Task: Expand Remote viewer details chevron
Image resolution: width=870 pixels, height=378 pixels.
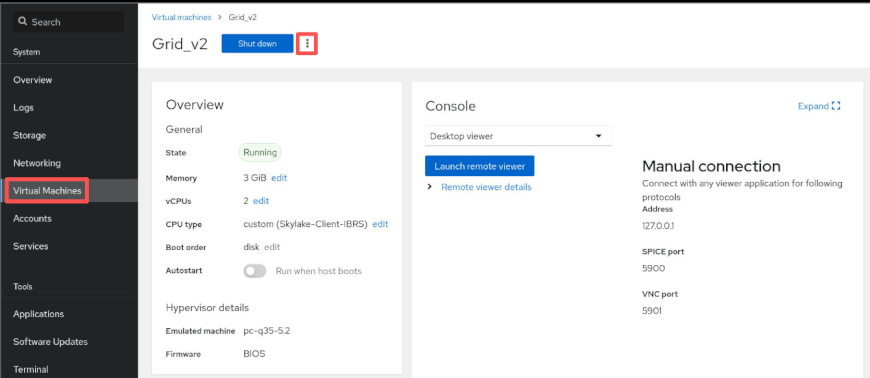Action: [430, 187]
